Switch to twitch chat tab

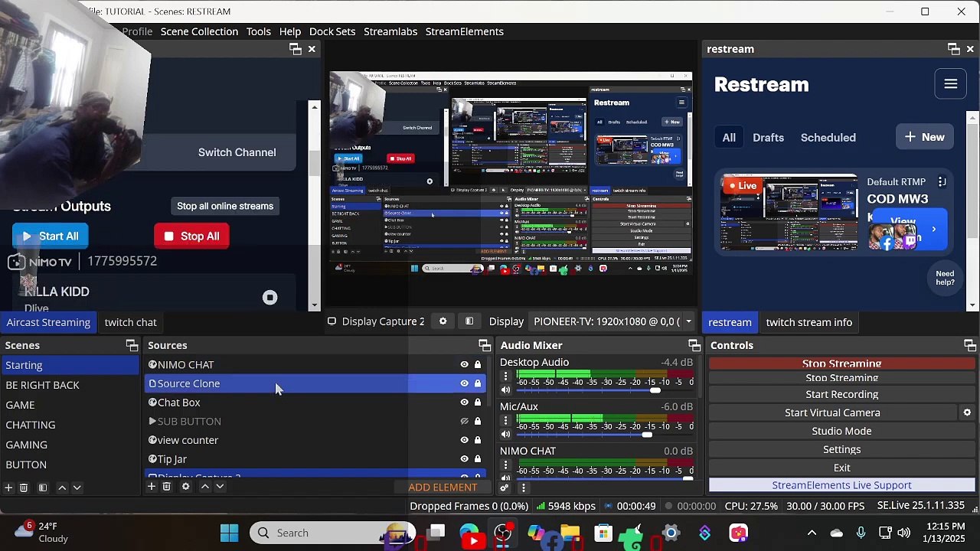point(130,322)
